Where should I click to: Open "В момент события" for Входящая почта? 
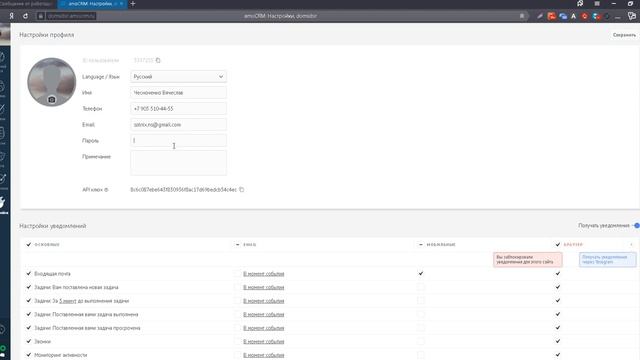click(x=264, y=274)
